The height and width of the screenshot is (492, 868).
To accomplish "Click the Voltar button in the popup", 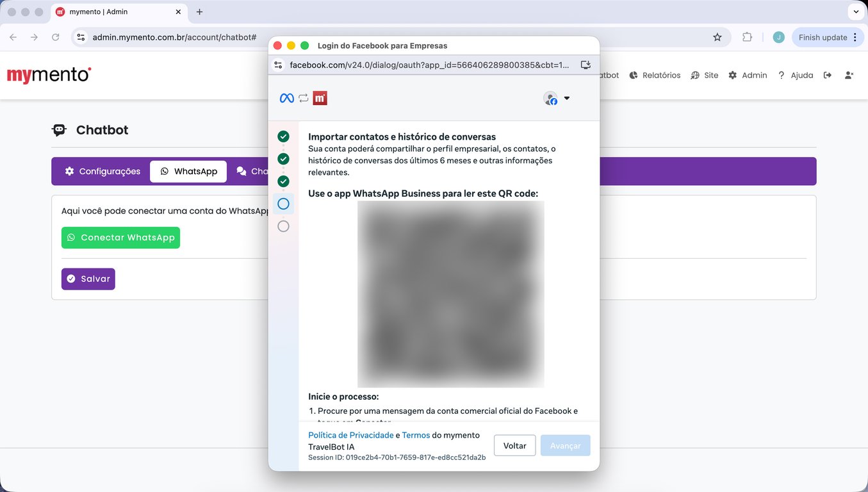I will click(x=515, y=446).
